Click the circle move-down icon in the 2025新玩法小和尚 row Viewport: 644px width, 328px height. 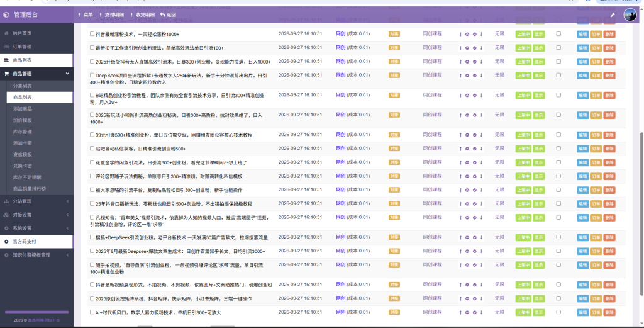474,115
